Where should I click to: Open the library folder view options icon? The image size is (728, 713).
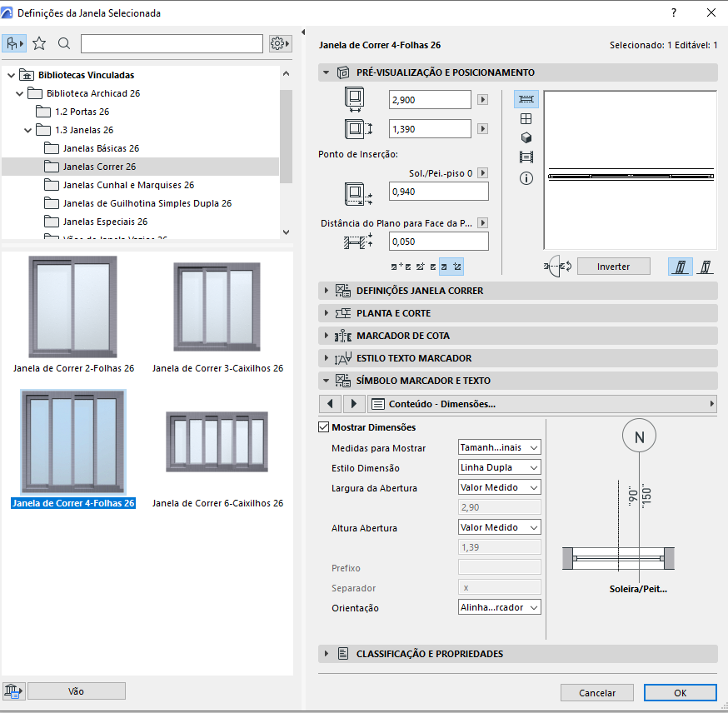click(x=14, y=43)
